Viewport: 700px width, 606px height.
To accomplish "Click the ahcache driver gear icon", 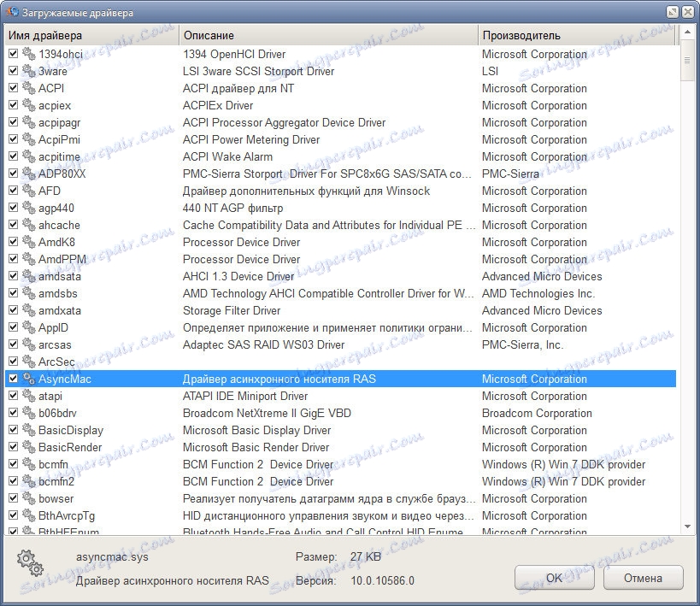I will click(x=29, y=225).
